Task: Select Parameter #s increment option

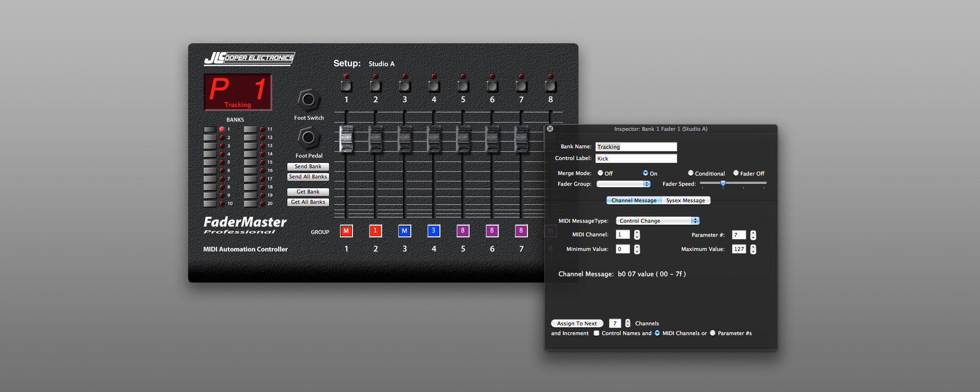Action: [x=713, y=333]
